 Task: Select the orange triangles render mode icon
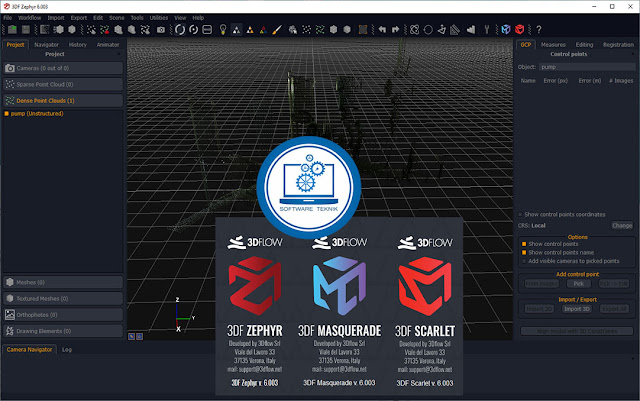[x=250, y=30]
